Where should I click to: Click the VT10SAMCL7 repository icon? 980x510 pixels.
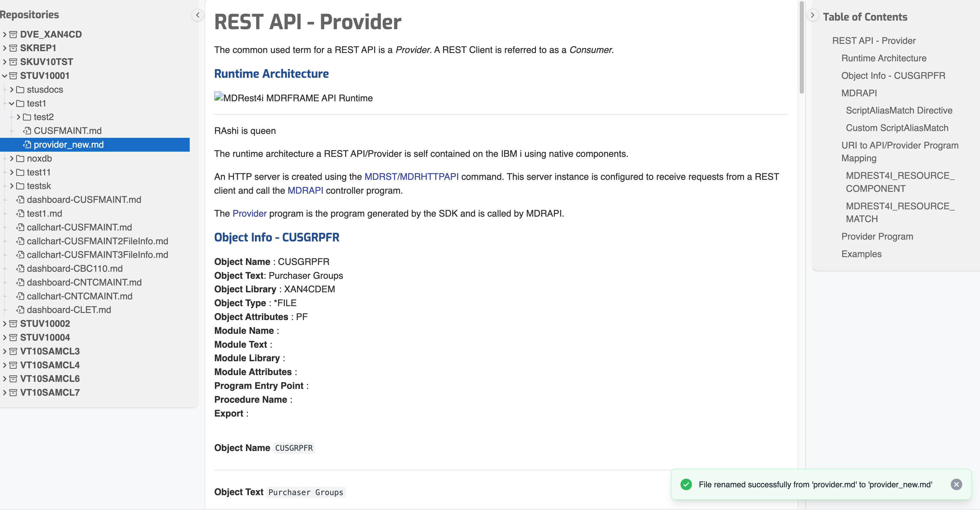13,392
